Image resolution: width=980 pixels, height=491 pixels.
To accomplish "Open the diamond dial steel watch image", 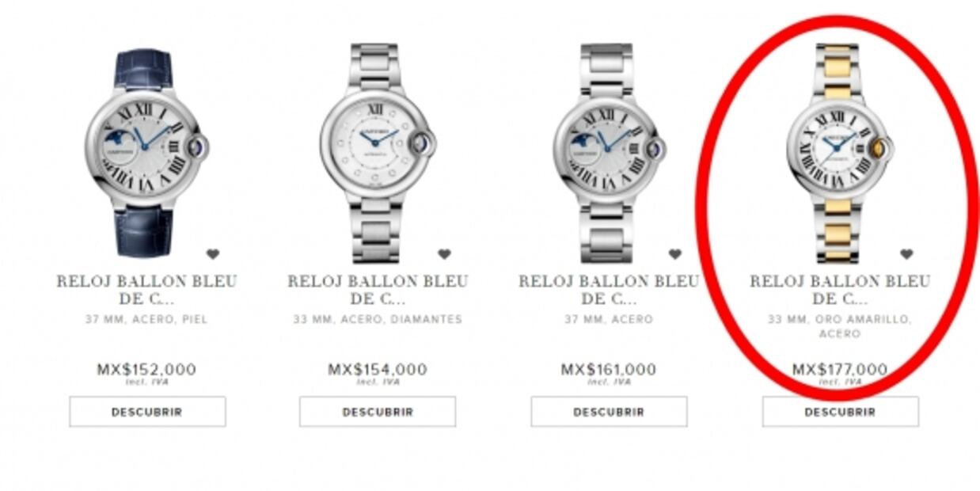I will (377, 152).
